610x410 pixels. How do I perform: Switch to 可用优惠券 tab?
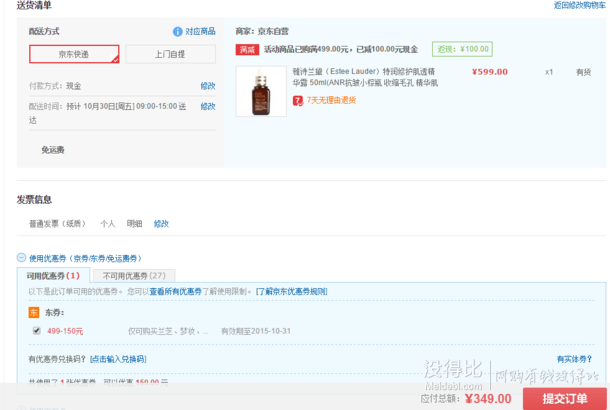point(53,276)
